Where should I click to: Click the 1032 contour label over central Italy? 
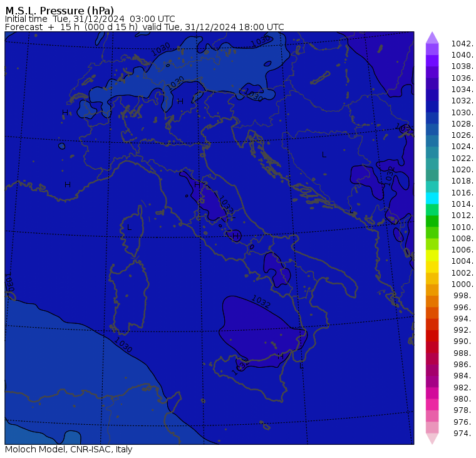[225, 204]
